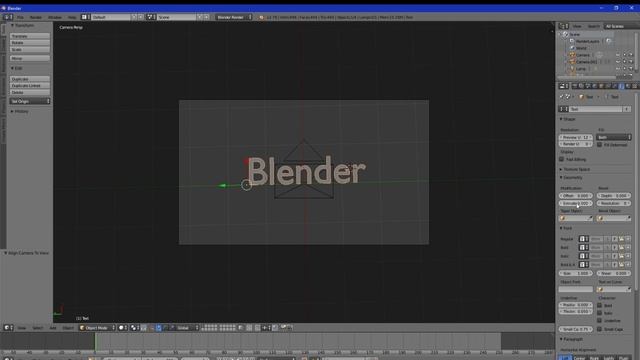Open the timeline editor type selector
This screenshot has height=360, width=640.
coord(8,358)
